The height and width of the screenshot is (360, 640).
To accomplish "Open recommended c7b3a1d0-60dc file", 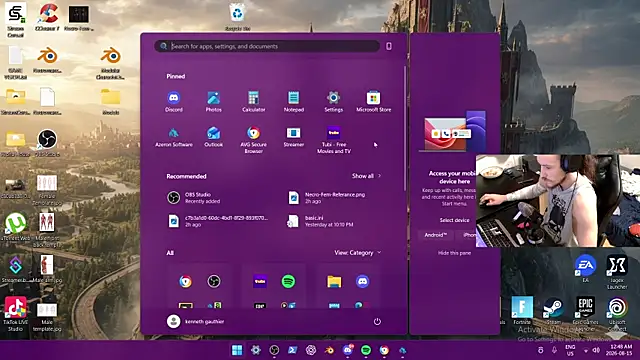I will (x=218, y=221).
